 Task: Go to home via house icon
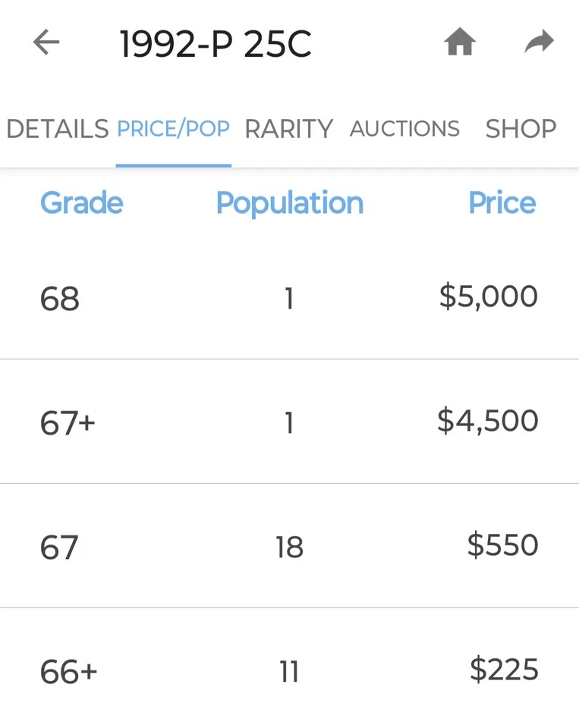[x=460, y=43]
